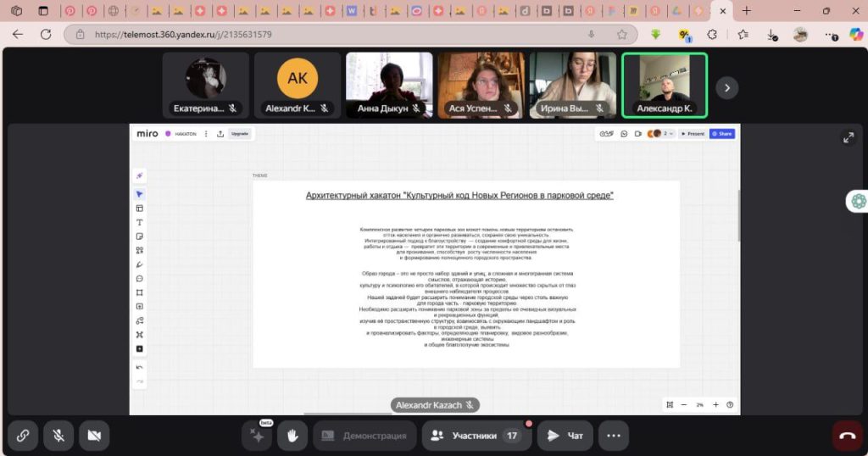The height and width of the screenshot is (456, 868).
Task: Hang up the call with red button
Action: [x=847, y=436]
